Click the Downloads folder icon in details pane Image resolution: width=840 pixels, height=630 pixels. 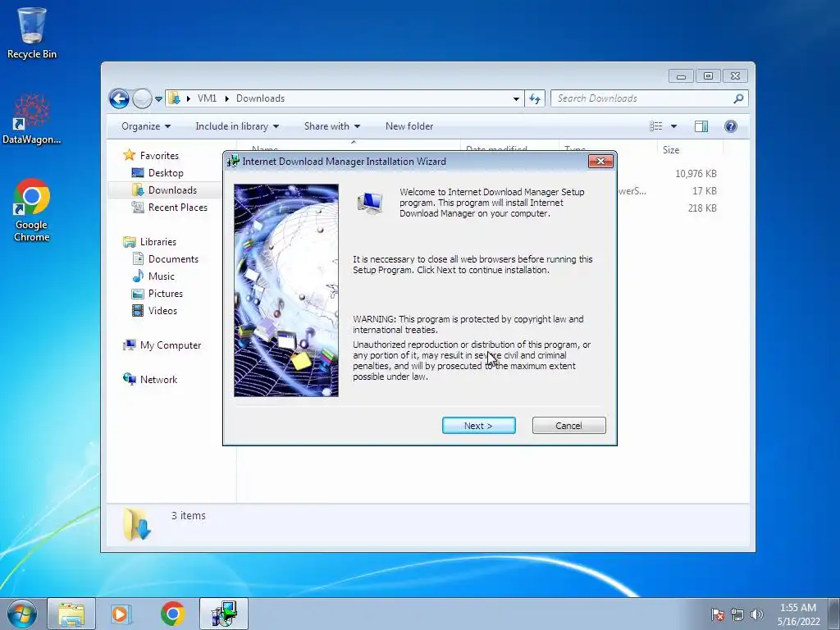(x=137, y=523)
